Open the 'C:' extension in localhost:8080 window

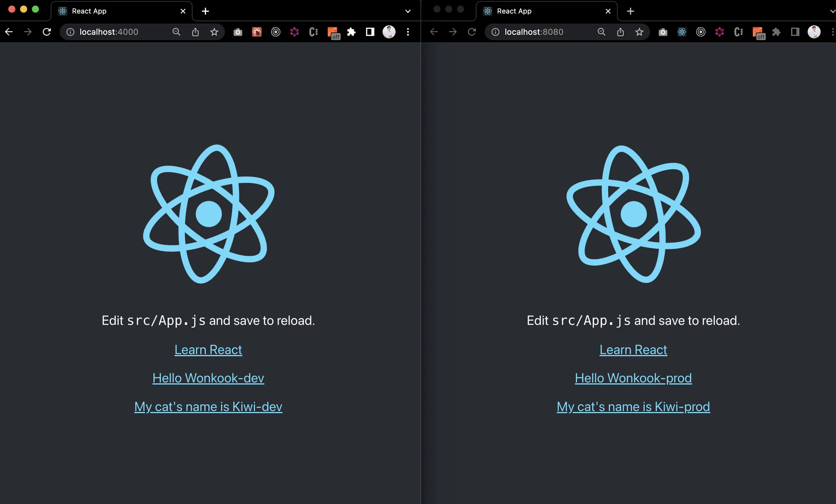[x=739, y=32]
